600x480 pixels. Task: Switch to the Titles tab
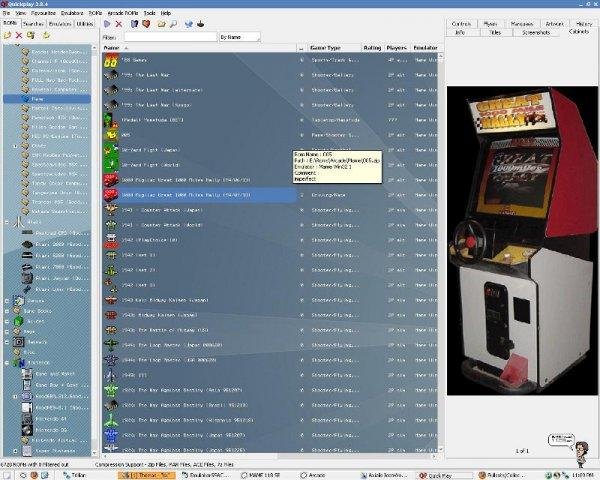(x=495, y=33)
